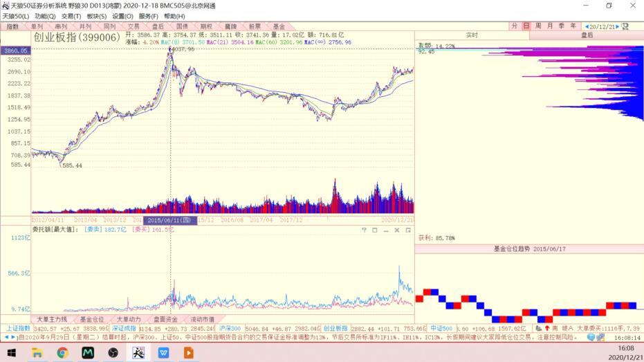
Task: Open the 帮助(H) menu
Action: [x=174, y=16]
